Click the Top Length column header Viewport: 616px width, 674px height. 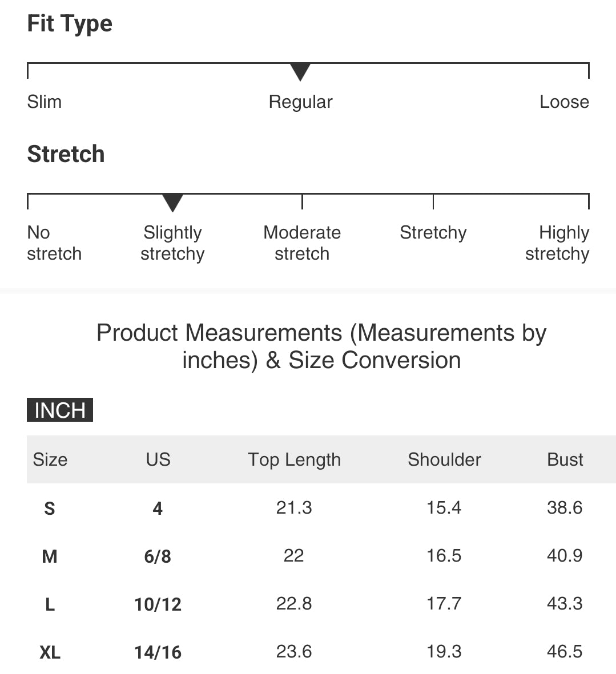(x=294, y=460)
